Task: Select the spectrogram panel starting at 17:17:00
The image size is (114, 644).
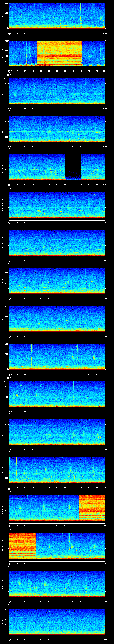Action: click(x=57, y=129)
